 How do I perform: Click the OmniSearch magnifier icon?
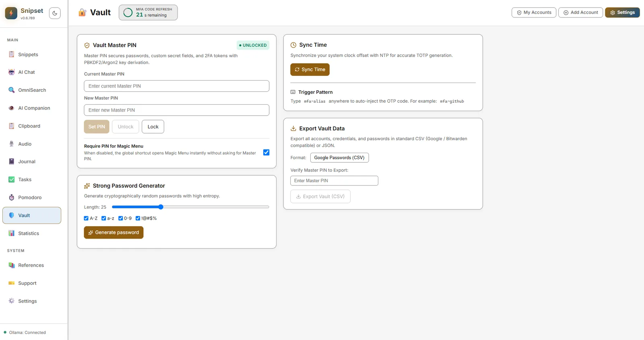[12, 90]
